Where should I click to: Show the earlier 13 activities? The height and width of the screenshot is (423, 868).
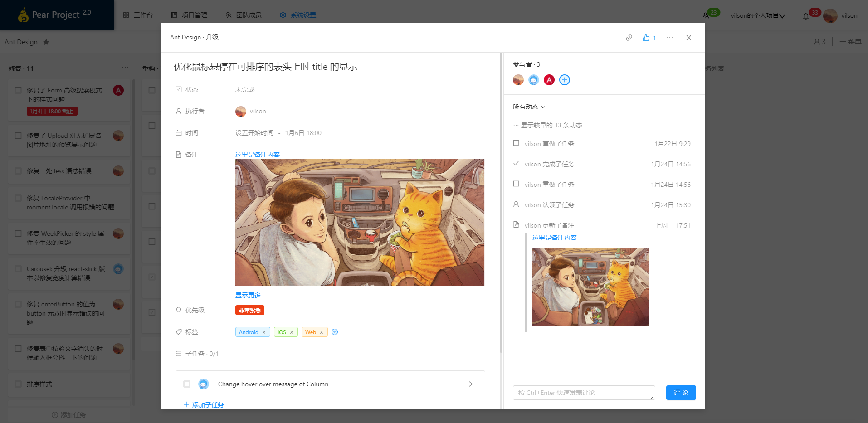pos(547,125)
